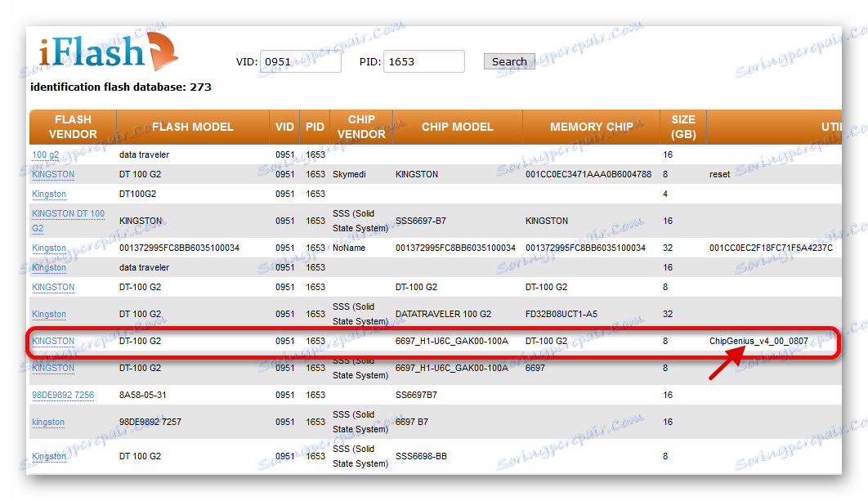Click the iFlash logo
Viewport: 868px width, 501px height.
coord(108,51)
